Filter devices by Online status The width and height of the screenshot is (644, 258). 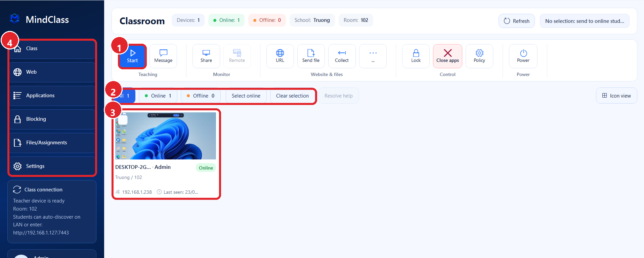pos(158,96)
